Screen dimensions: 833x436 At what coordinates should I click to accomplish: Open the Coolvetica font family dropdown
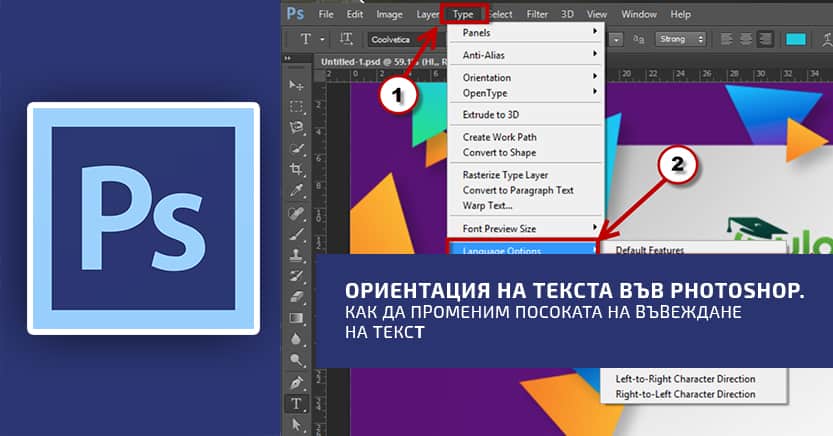click(x=406, y=40)
